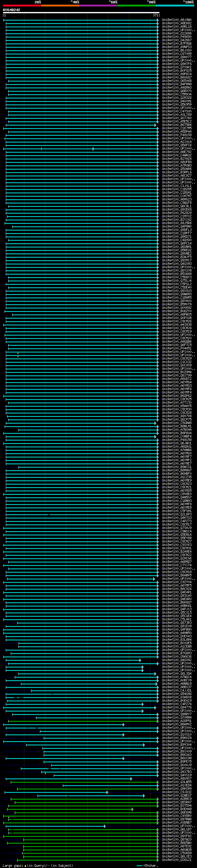The image size is (197, 868).
Task: Choose the UniRef100_A9P8I4 entry
Action: pyautogui.click(x=177, y=74)
